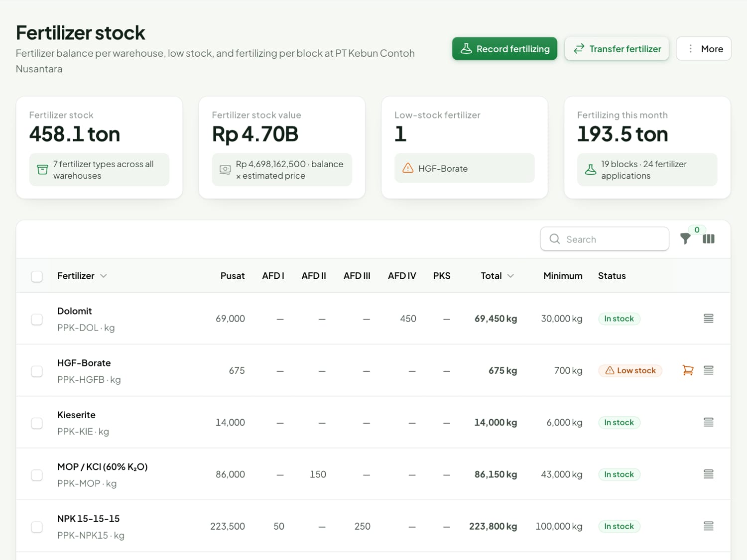This screenshot has height=560, width=747.
Task: Click the shopping cart icon for HGF-Borate
Action: pyautogui.click(x=688, y=370)
